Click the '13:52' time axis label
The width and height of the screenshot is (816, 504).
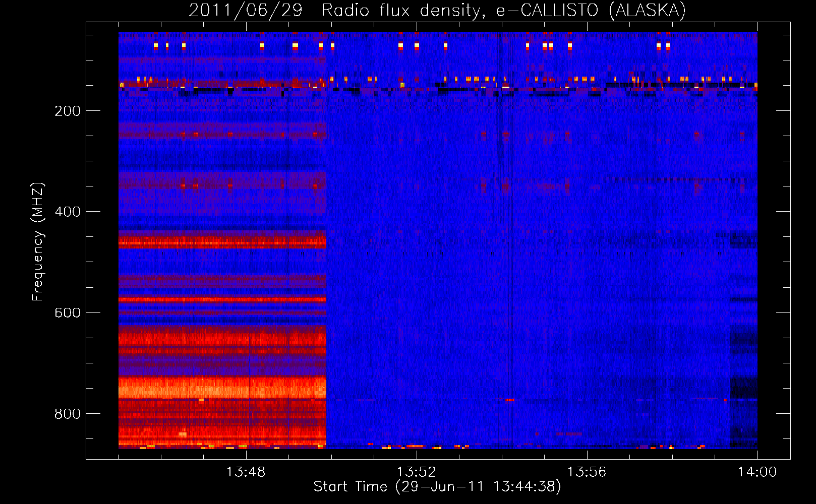416,472
